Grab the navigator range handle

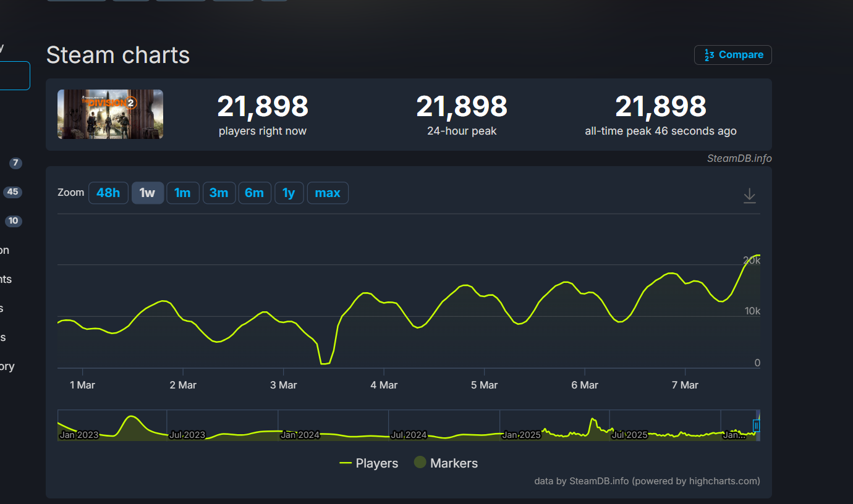[x=755, y=426]
